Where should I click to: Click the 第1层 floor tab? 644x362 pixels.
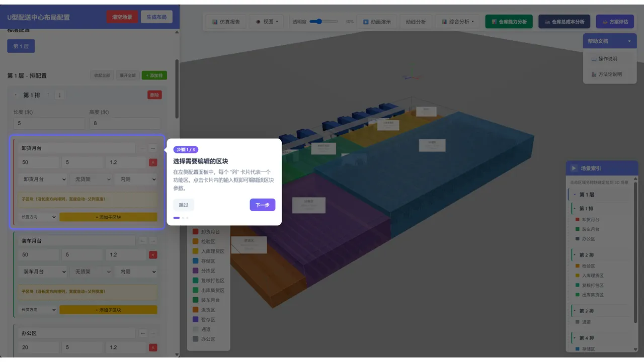coord(21,46)
